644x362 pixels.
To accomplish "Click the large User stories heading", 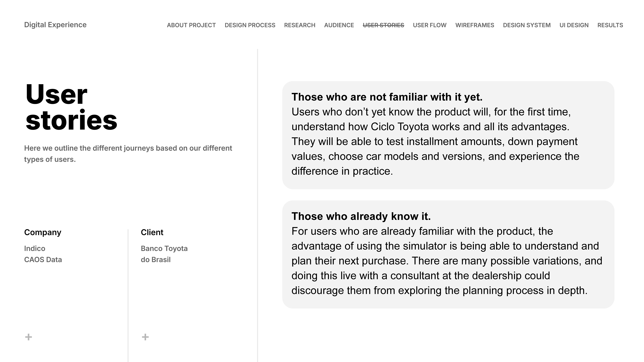I will 71,107.
